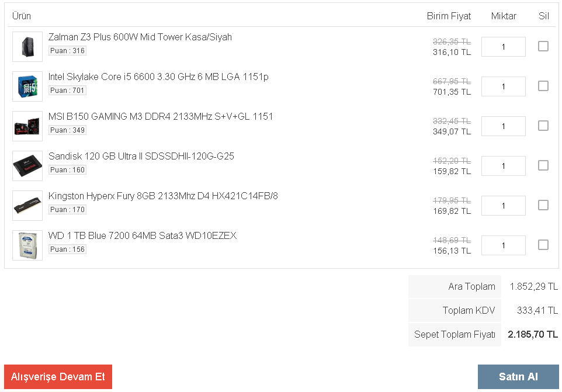This screenshot has width=562, height=392.
Task: Tick delete checkbox for MSI B150 GAMING M3
Action: tap(543, 126)
